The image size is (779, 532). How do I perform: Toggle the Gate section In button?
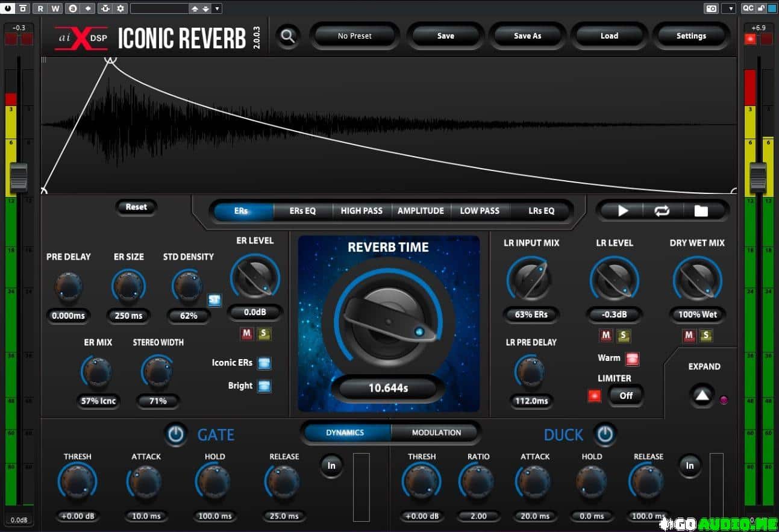tap(331, 465)
